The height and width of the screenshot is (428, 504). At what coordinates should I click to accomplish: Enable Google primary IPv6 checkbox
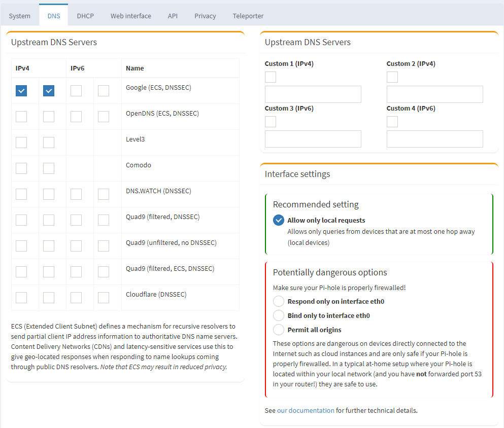pos(76,91)
